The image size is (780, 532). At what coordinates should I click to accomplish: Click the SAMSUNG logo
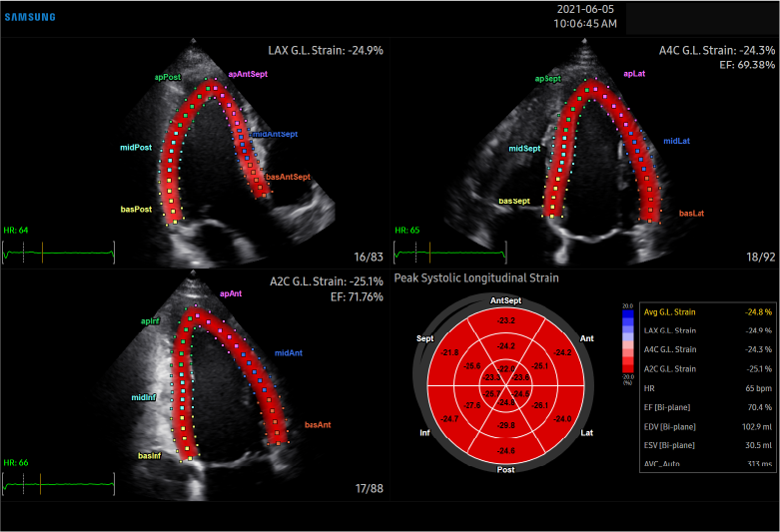tap(30, 17)
